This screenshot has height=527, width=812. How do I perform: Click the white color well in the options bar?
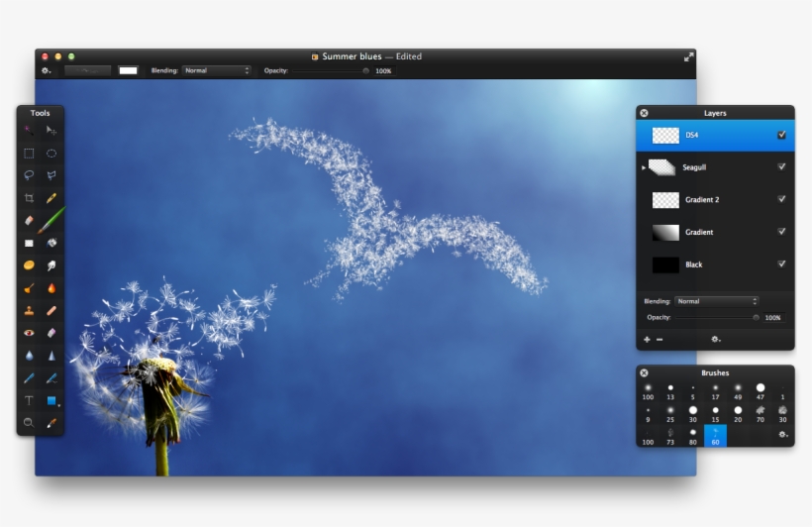click(128, 70)
